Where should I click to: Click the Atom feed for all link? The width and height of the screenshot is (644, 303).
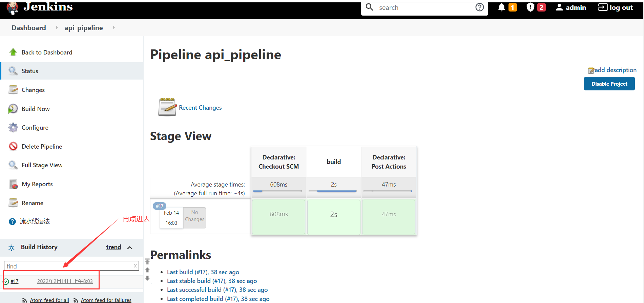[49, 300]
